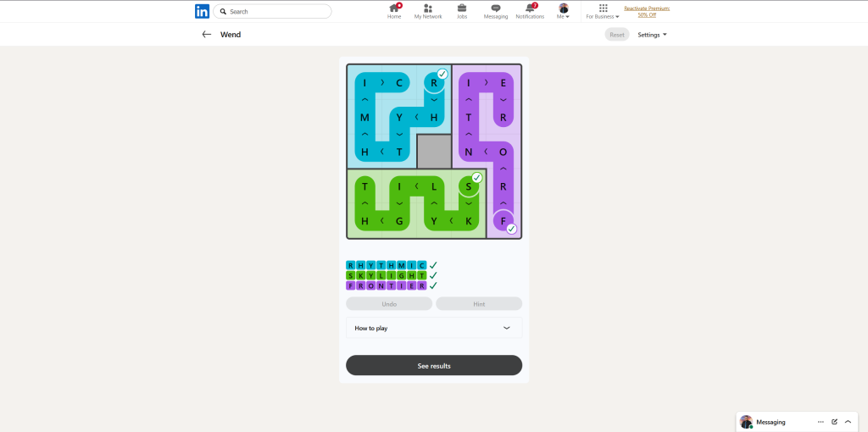Image resolution: width=868 pixels, height=432 pixels.
Task: Click the letter K cell in the green region
Action: [x=468, y=221]
